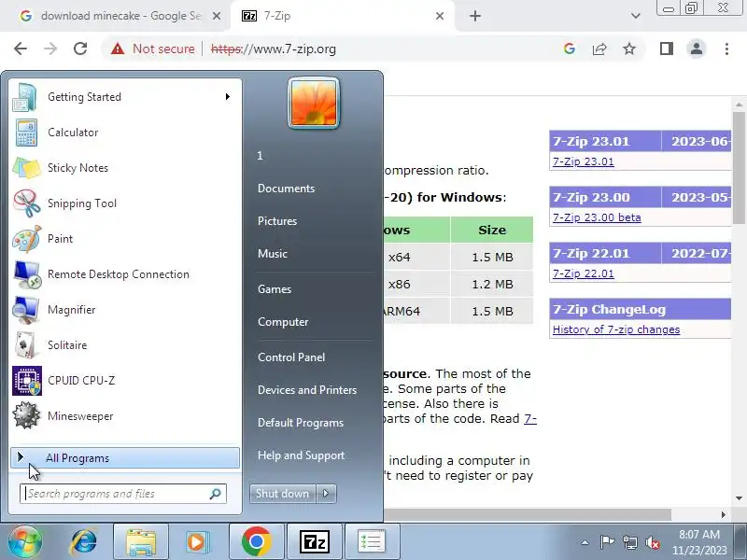747x560 pixels.
Task: Click the Action Center flag tray icon
Action: click(x=607, y=542)
